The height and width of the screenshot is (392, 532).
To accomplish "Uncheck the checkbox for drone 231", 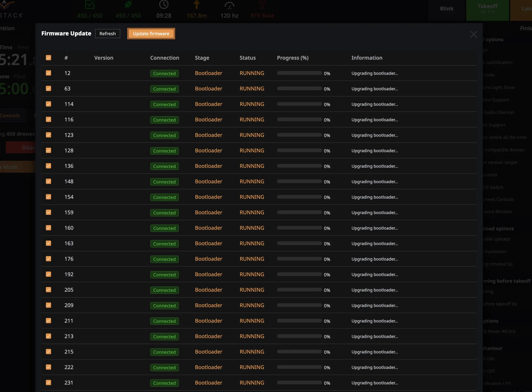I will coord(48,383).
